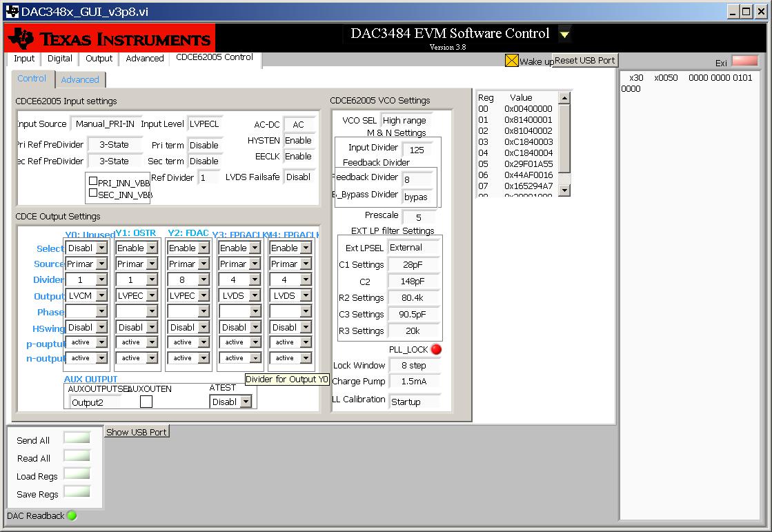
Task: Open the Y2 FDAC Divider dropdown showing 8
Action: pyautogui.click(x=188, y=279)
